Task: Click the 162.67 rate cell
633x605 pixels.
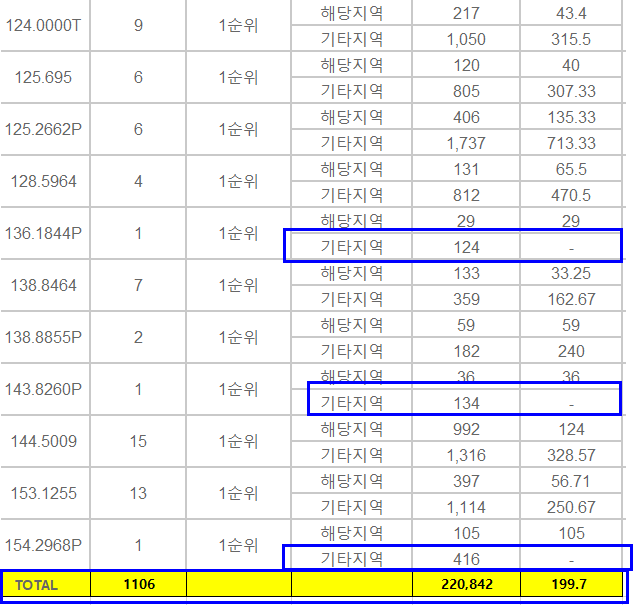Action: (x=571, y=299)
